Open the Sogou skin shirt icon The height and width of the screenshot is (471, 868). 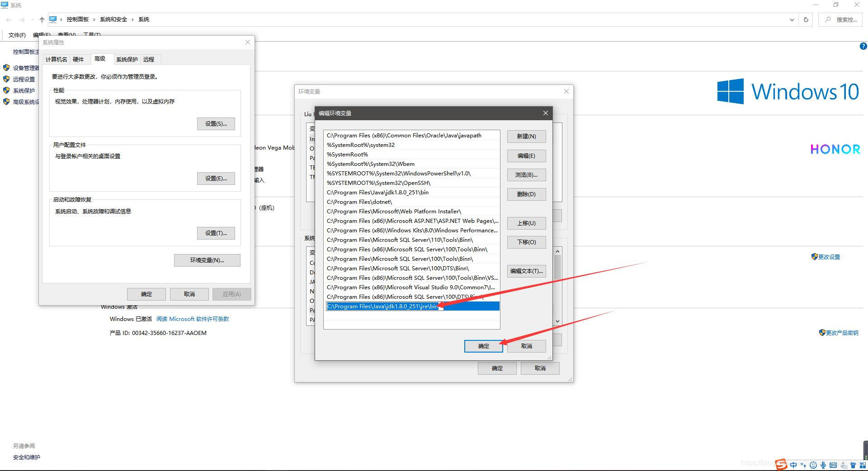(853, 465)
